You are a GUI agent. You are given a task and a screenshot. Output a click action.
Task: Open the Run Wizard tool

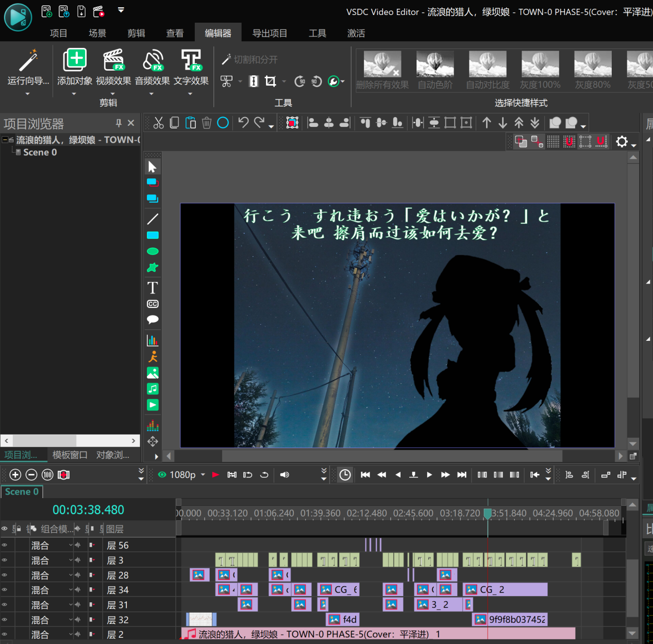(28, 68)
